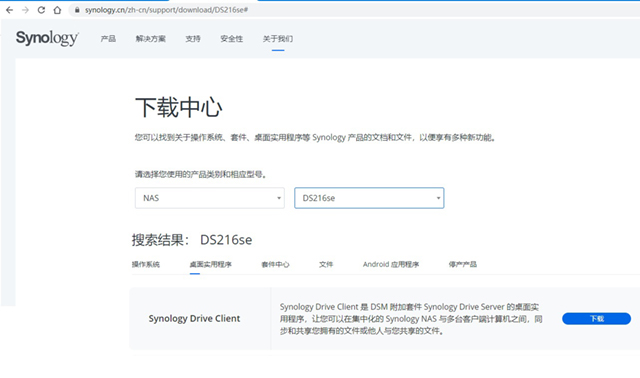Click the padlock site security icon
The width and height of the screenshot is (640, 378).
pyautogui.click(x=77, y=10)
